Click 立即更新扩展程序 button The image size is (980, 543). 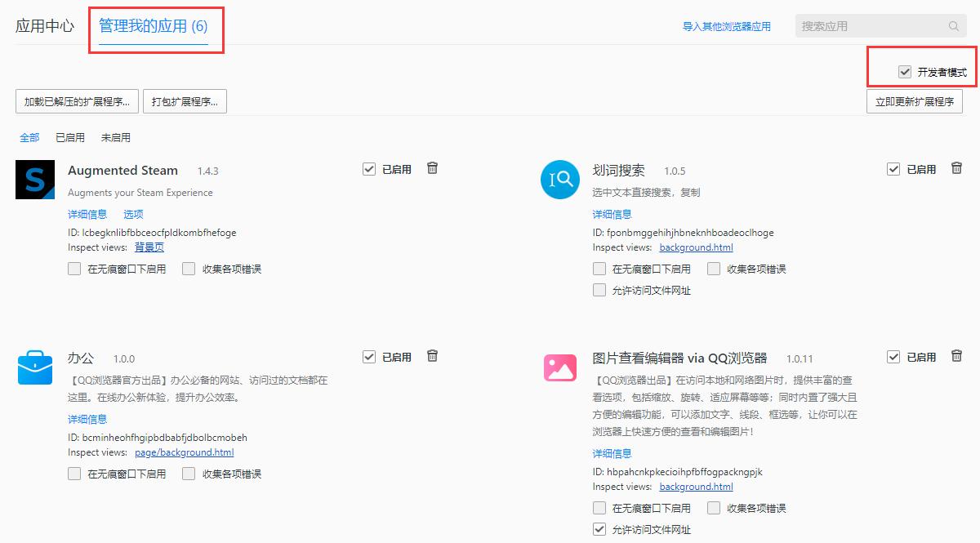(x=915, y=101)
